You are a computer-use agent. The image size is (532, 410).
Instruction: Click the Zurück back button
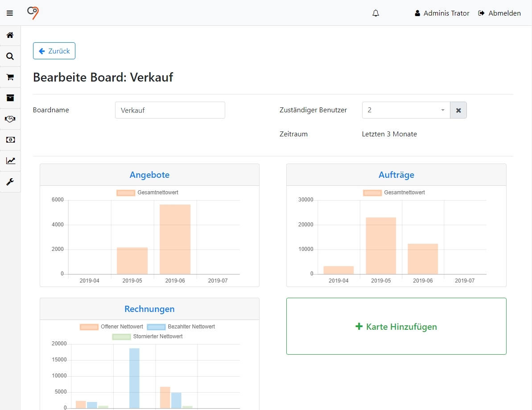54,51
